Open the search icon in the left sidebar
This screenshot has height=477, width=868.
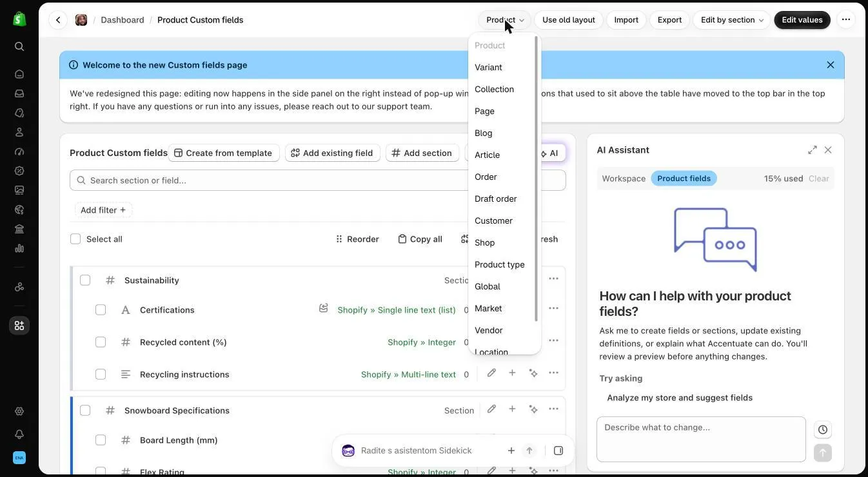[x=19, y=46]
